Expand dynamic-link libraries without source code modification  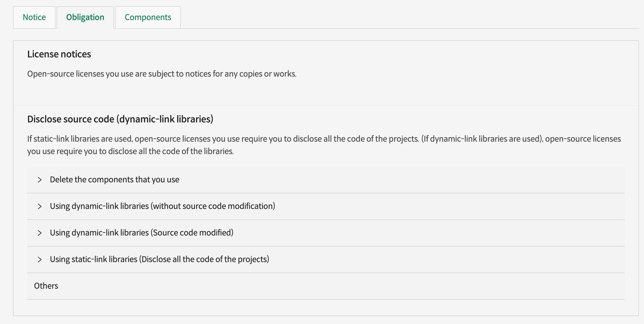tap(162, 206)
